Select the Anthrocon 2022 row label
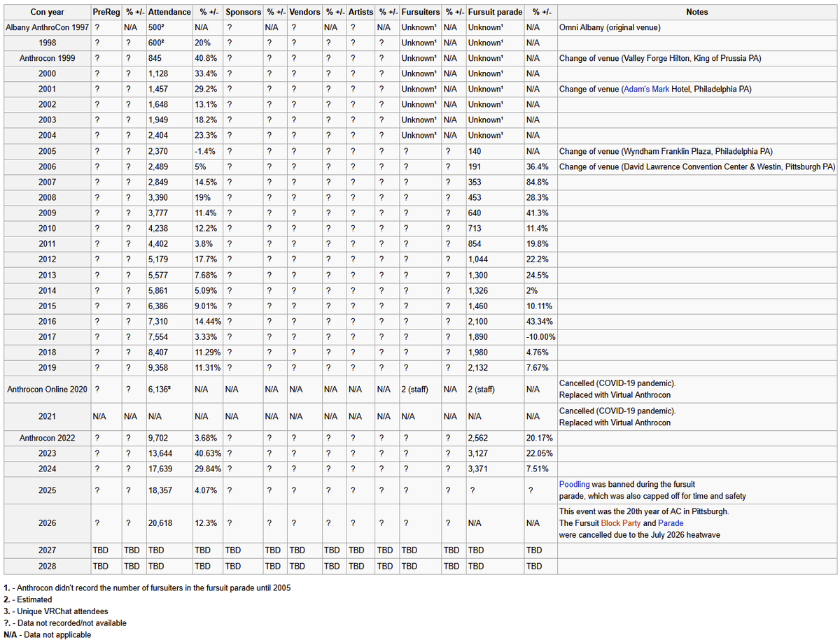Image resolution: width=840 pixels, height=640 pixels. click(47, 438)
